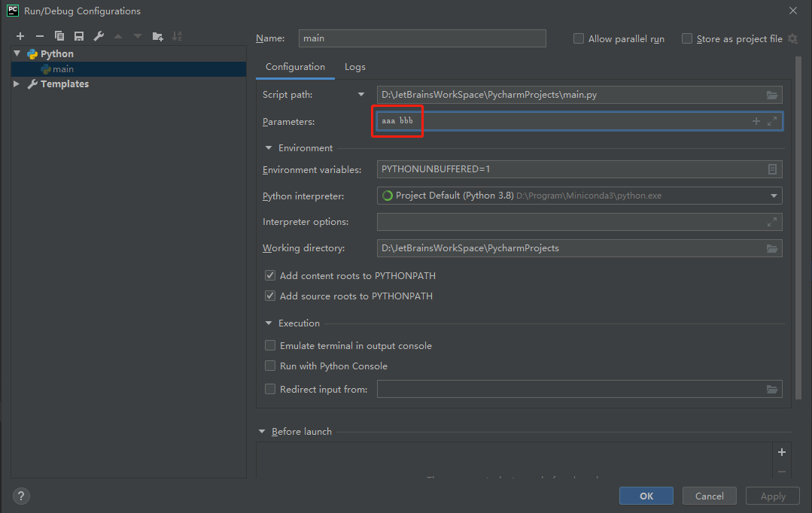Edit environment variables list icon
The image size is (812, 513).
point(772,169)
